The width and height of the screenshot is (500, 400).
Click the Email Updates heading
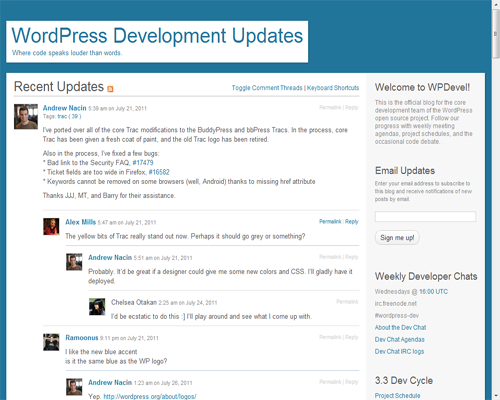tap(405, 171)
